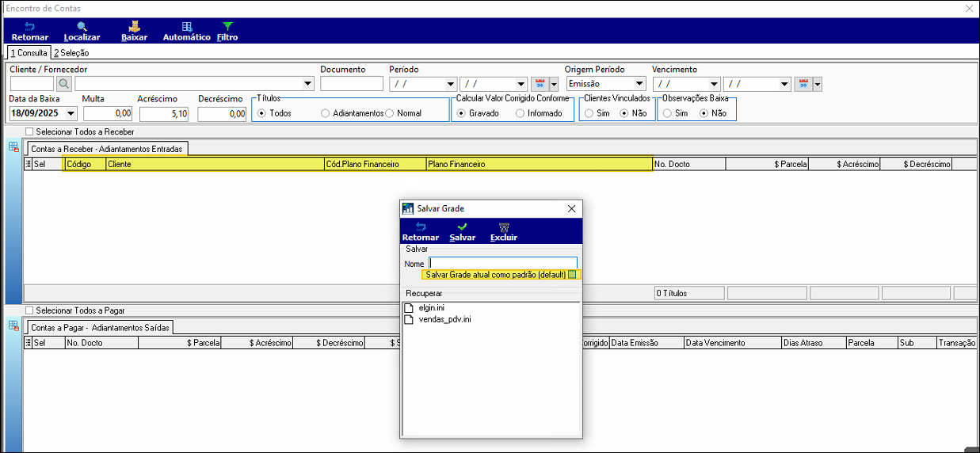Expand the Cliente / Fornecedor name combo box
The height and width of the screenshot is (453, 980).
(x=308, y=84)
